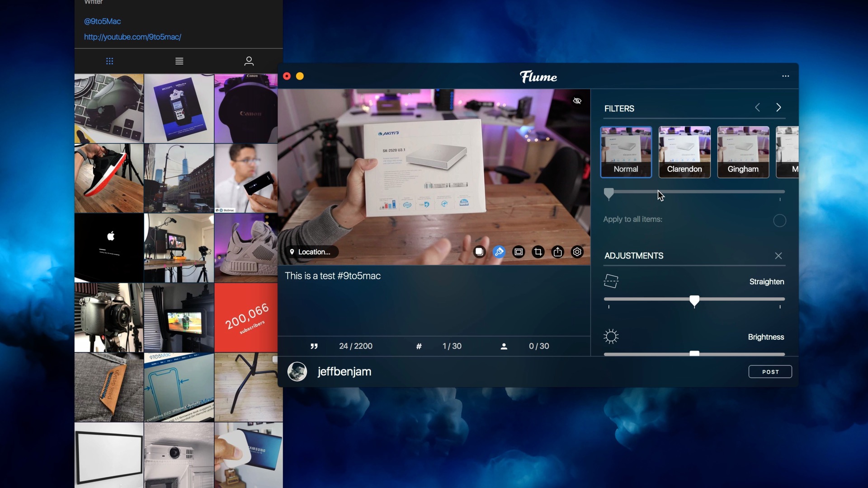Switch to the list view tab
The width and height of the screenshot is (868, 488).
[x=179, y=61]
